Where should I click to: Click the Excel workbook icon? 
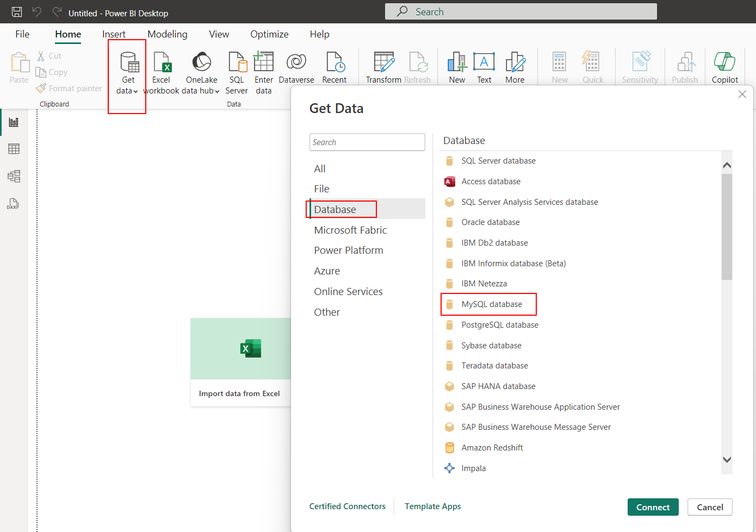pos(162,62)
